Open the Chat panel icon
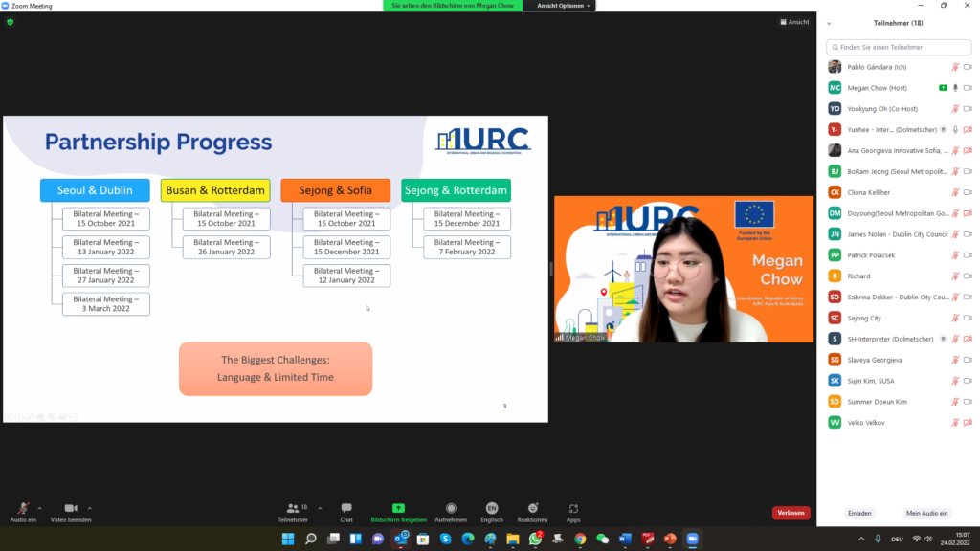980x551 pixels. pyautogui.click(x=346, y=508)
